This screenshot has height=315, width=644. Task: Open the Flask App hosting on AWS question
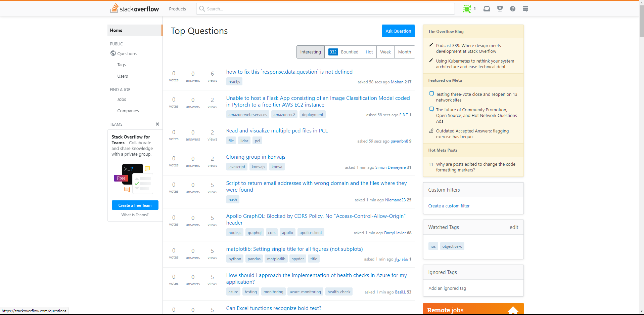pos(318,101)
